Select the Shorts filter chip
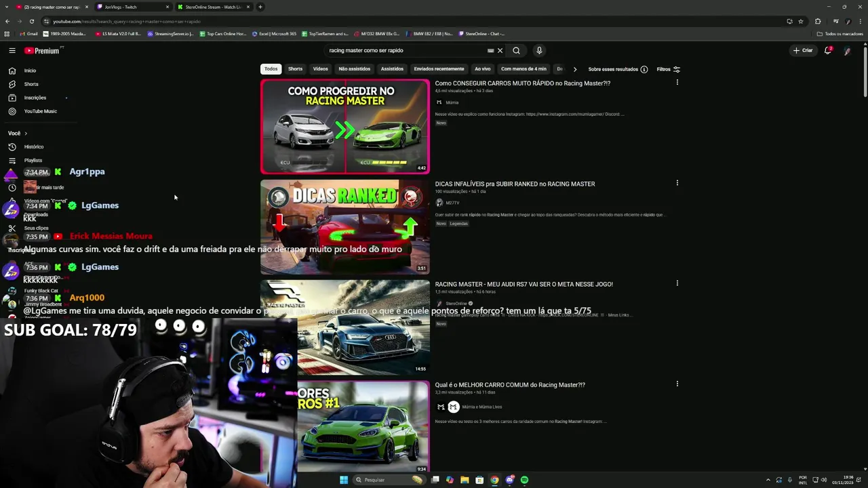The image size is (868, 488). (295, 69)
